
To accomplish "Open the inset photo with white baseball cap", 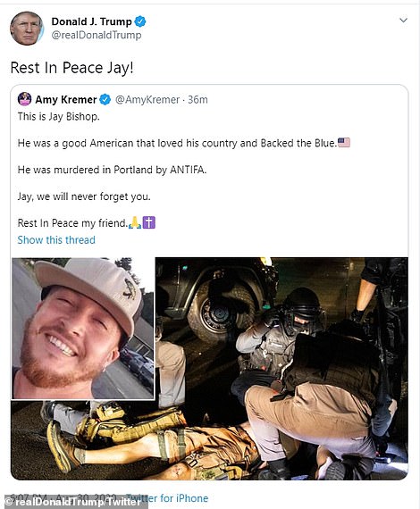I will [x=83, y=329].
